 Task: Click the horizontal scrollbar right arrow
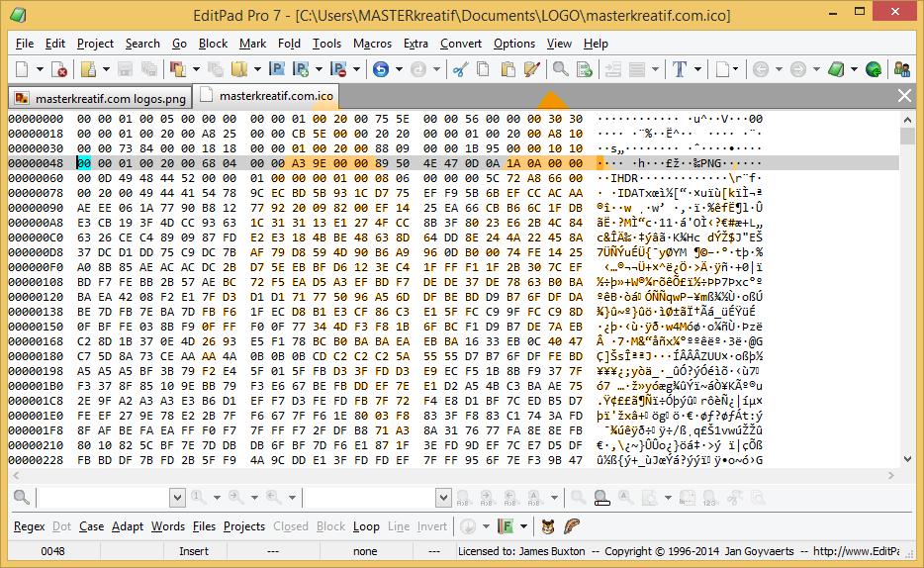(x=891, y=475)
